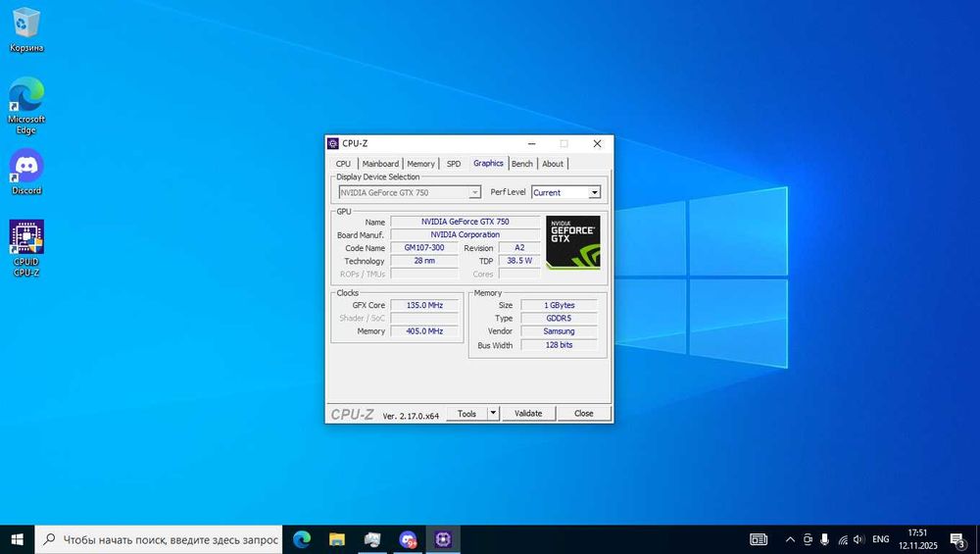Click the NVIDIA Corporation board manufacturer field
The height and width of the screenshot is (554, 980).
tap(465, 234)
